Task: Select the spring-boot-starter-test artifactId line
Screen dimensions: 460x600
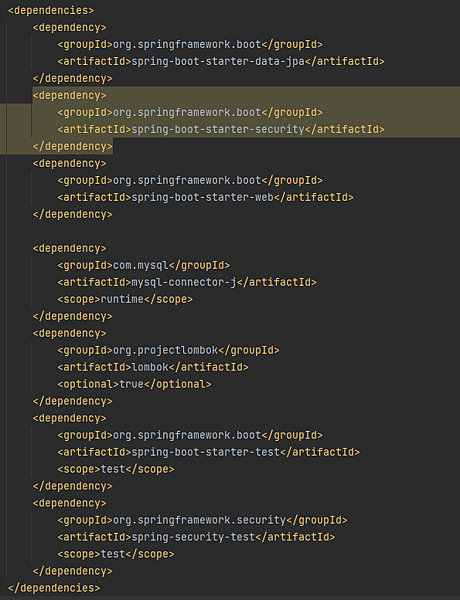Action: [x=209, y=452]
